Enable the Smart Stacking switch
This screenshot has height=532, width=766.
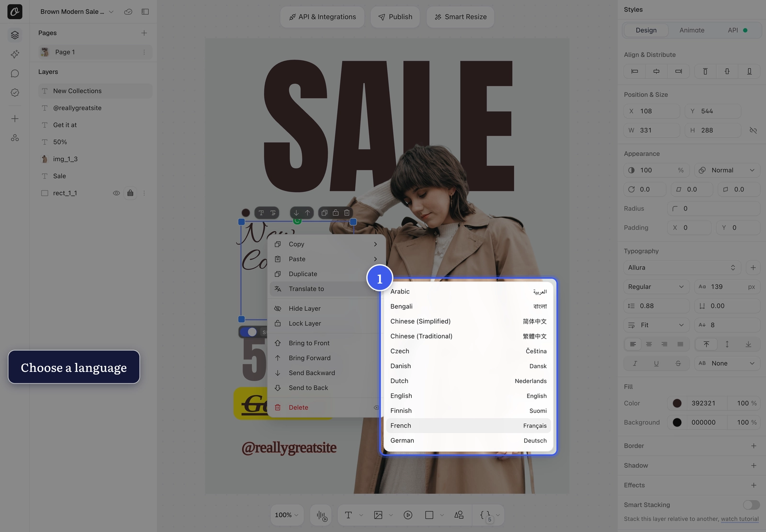pyautogui.click(x=751, y=505)
